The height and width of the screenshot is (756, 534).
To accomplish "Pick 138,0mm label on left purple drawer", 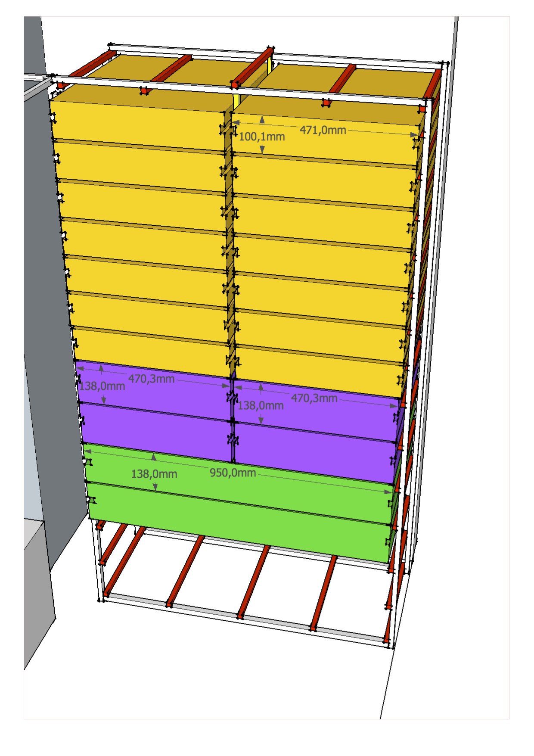I will [x=102, y=386].
